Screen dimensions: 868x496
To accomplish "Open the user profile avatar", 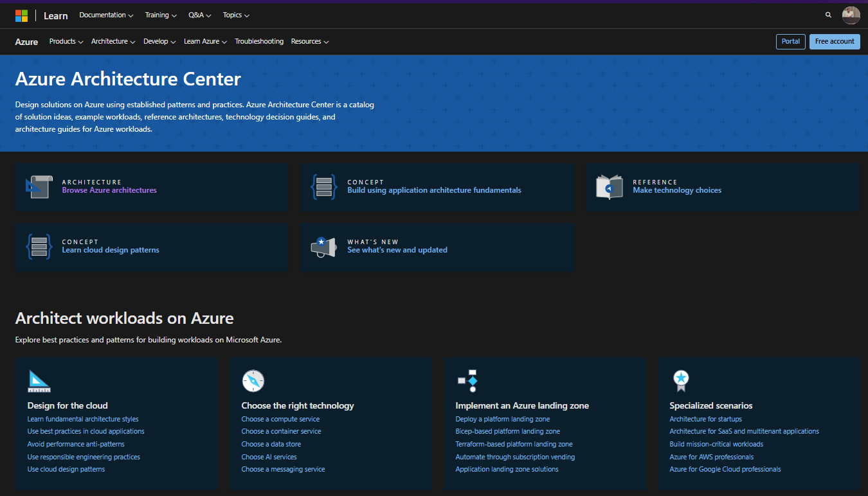I will click(851, 15).
